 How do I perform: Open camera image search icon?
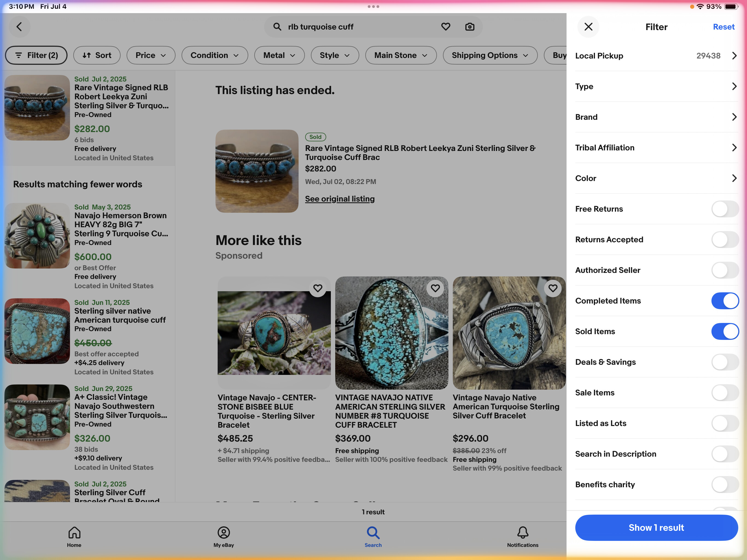[470, 27]
